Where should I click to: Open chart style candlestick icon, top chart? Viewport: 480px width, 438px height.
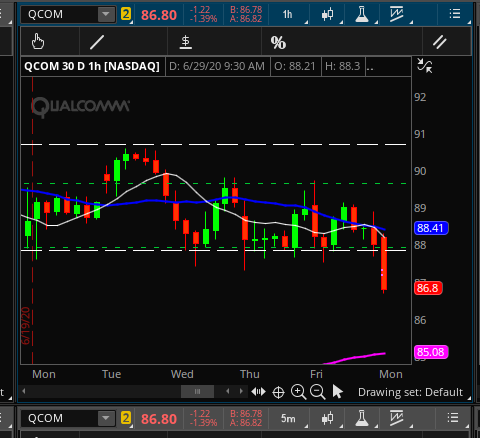pyautogui.click(x=327, y=14)
